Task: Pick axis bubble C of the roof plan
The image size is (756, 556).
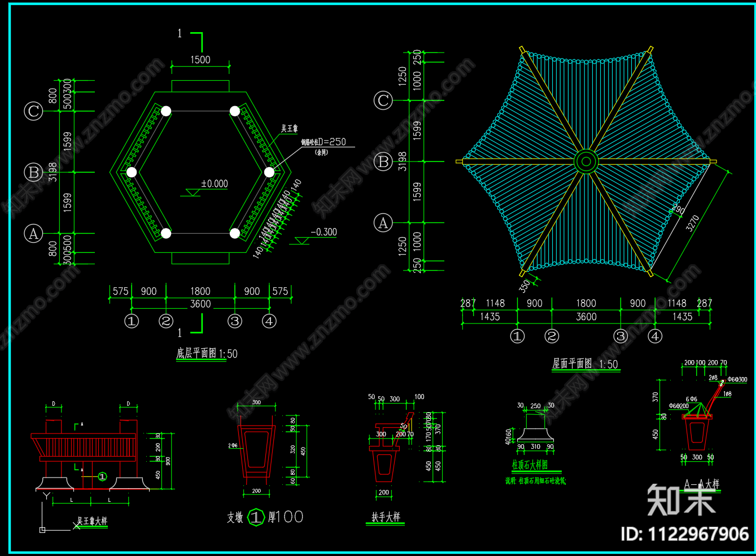Action: [383, 100]
